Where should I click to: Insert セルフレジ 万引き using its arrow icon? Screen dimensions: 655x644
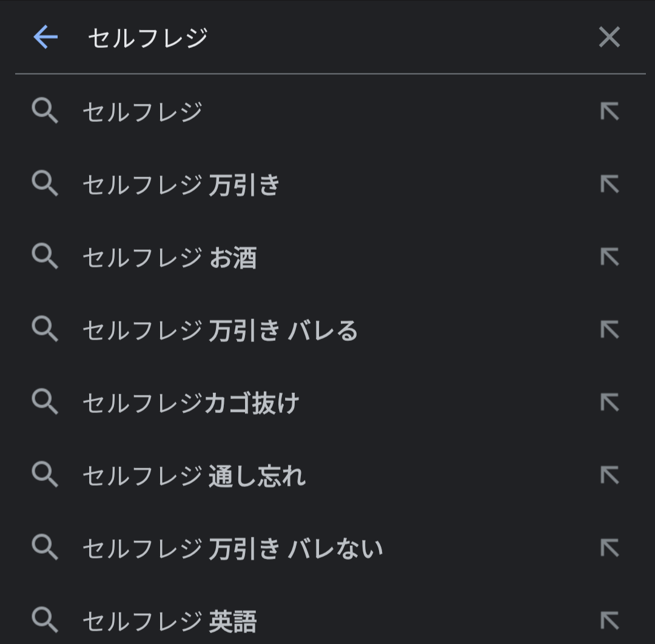(609, 184)
